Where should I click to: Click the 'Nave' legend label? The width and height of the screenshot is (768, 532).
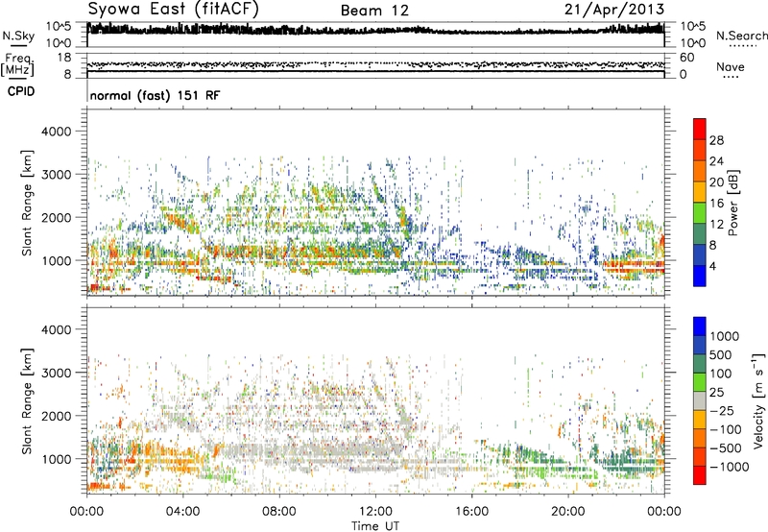click(731, 66)
